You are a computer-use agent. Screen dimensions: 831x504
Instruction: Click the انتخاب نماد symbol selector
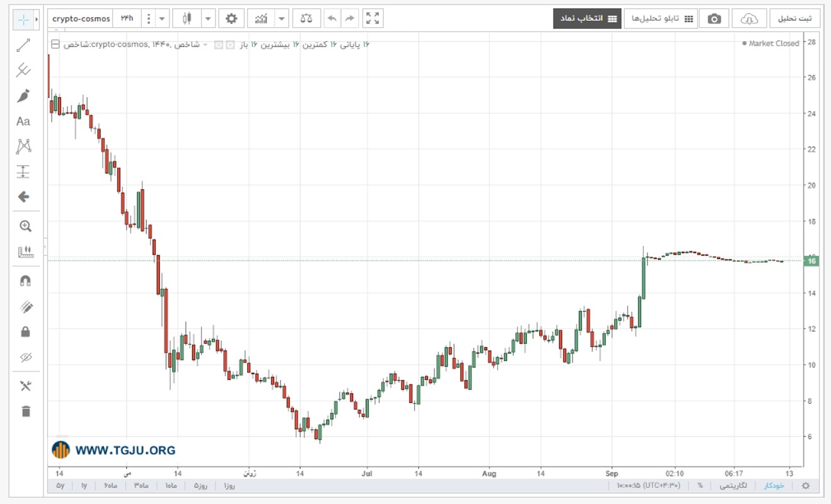pyautogui.click(x=587, y=19)
